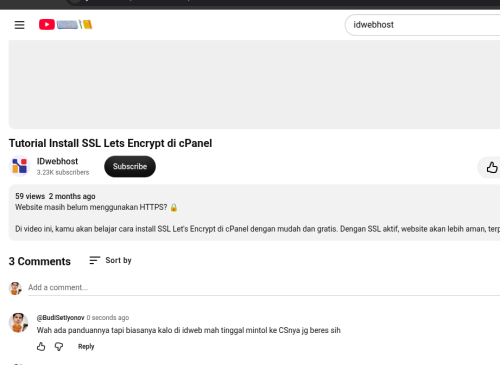Subscribe to the IDwebhost channel

tap(130, 166)
